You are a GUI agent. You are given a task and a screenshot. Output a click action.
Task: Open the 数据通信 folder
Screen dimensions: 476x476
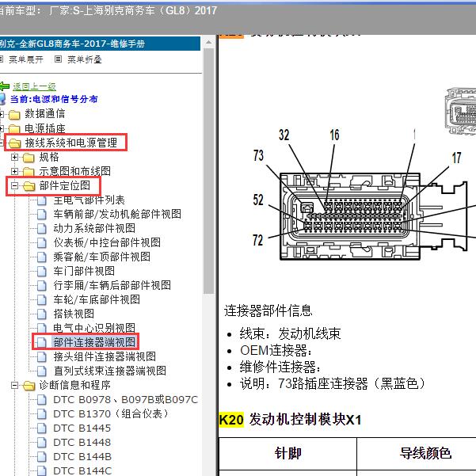tap(44, 114)
